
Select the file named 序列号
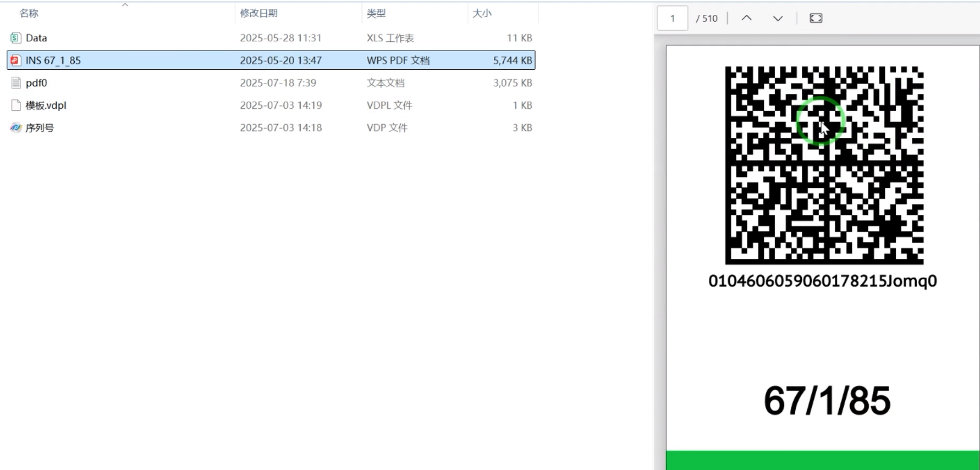pos(40,128)
